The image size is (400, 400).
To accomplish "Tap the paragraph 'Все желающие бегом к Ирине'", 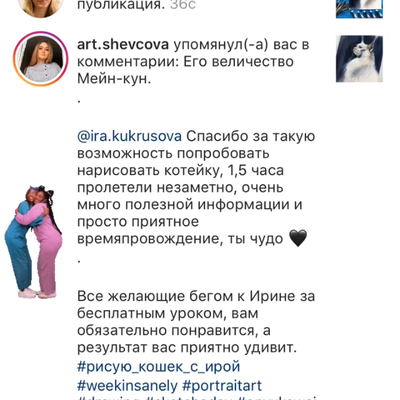I will (x=196, y=322).
